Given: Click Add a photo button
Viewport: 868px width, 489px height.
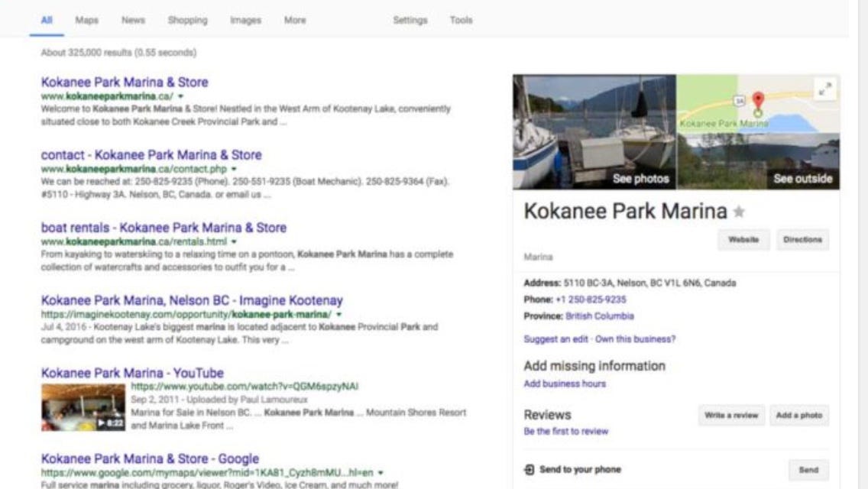Looking at the screenshot, I should (x=798, y=416).
